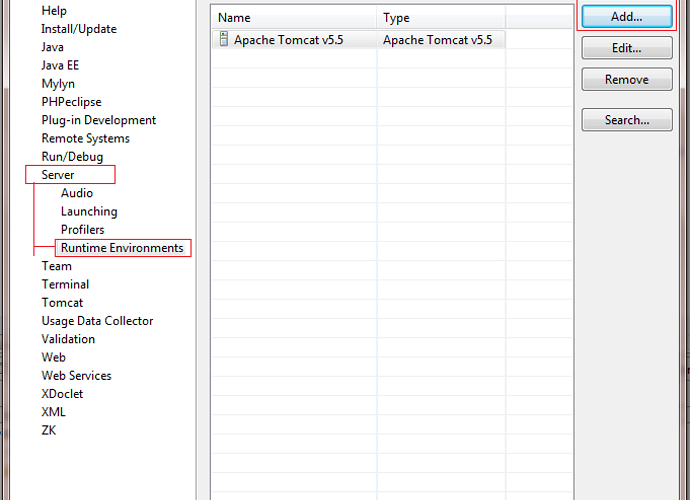
Task: Select the Apache Tomcat v5.5 server icon
Action: [224, 39]
